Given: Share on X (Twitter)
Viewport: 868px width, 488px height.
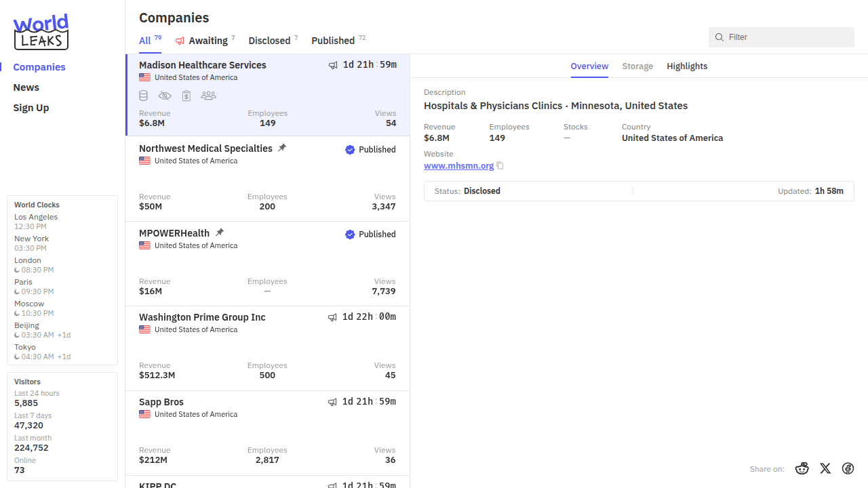Looking at the screenshot, I should pos(825,468).
